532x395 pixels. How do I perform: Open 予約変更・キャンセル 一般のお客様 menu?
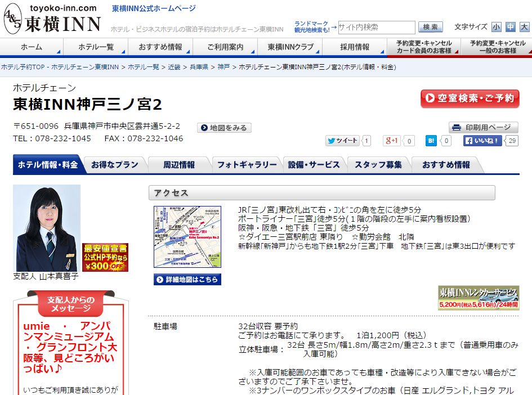497,47
